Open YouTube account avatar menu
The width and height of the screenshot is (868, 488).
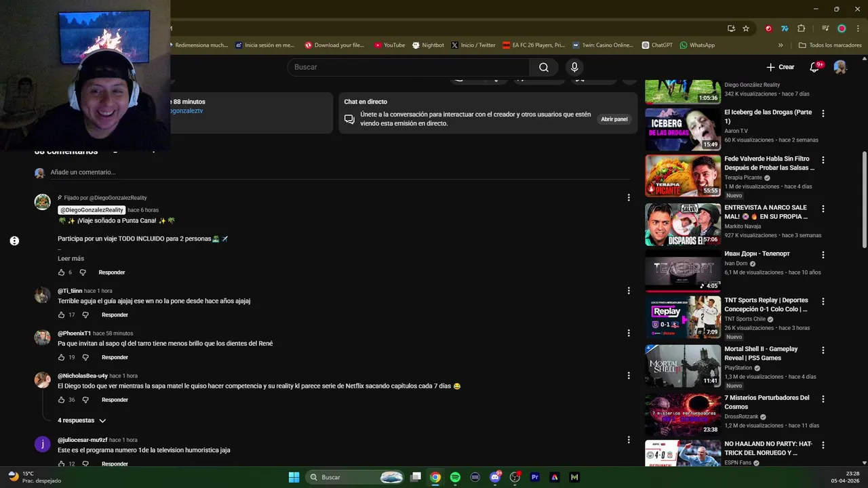click(840, 67)
